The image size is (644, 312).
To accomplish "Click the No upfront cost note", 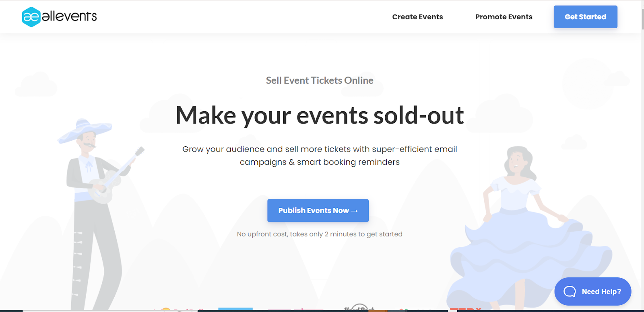I will coord(320,234).
